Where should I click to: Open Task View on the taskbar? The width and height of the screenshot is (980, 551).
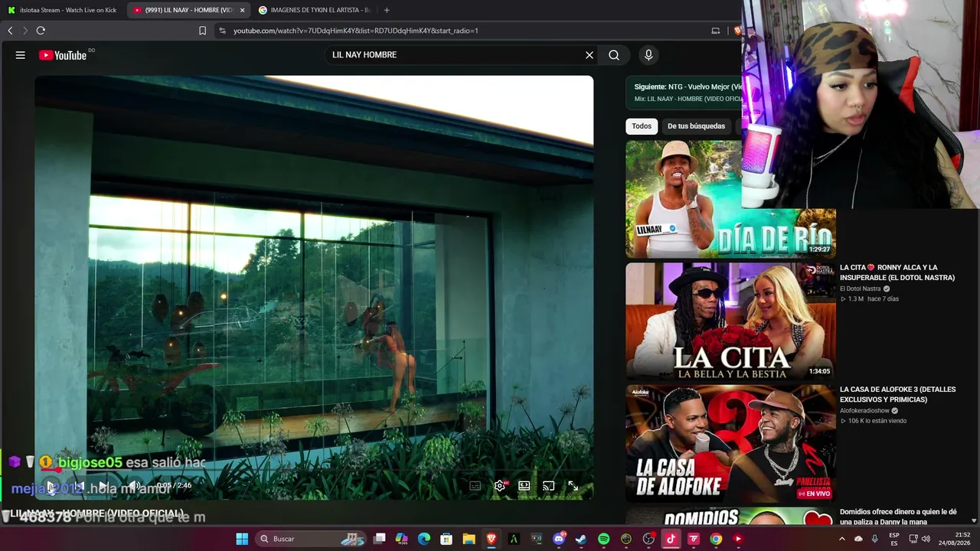380,539
